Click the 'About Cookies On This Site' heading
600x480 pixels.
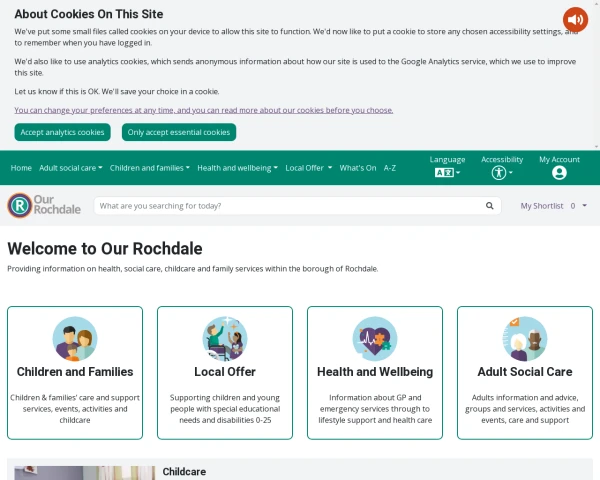[89, 14]
